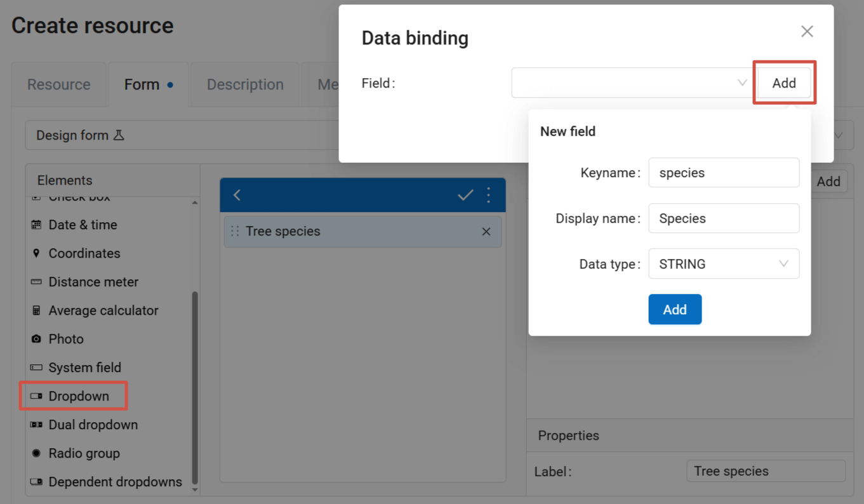
Task: Click the Add button next to Field
Action: tap(784, 83)
